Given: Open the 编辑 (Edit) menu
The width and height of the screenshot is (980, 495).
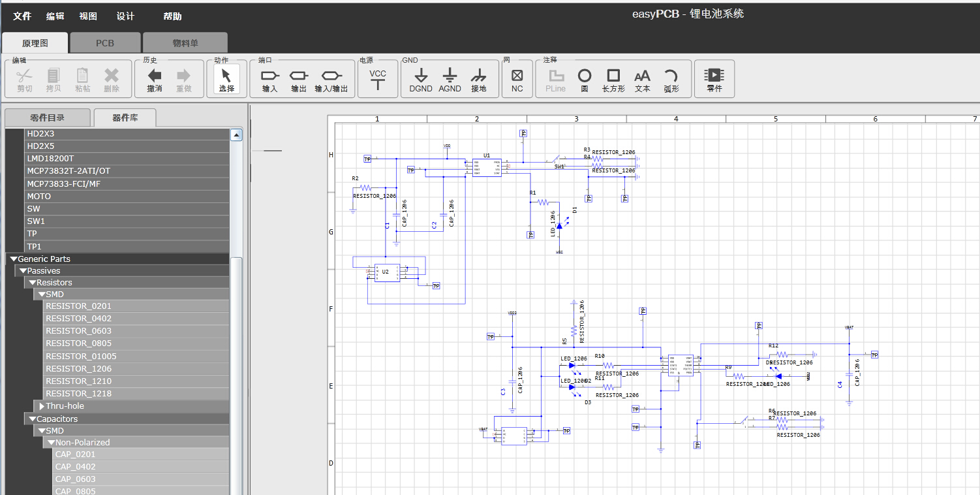Looking at the screenshot, I should point(55,16).
